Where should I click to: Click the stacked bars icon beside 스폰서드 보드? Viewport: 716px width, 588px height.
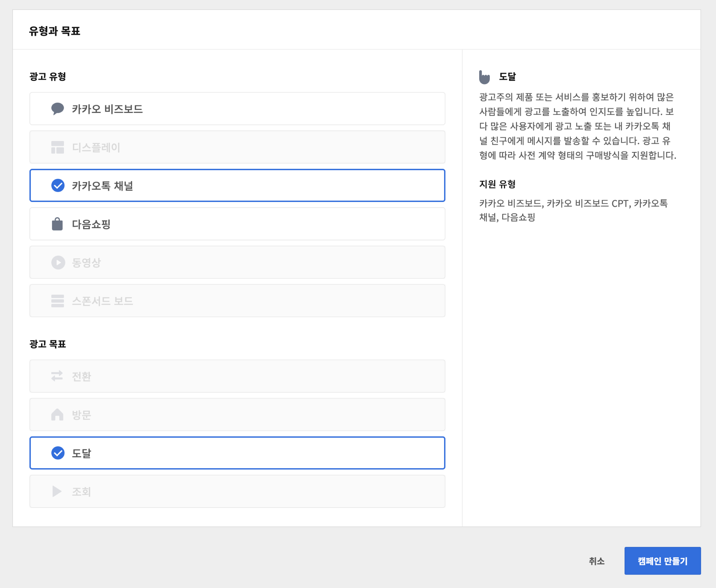tap(57, 301)
